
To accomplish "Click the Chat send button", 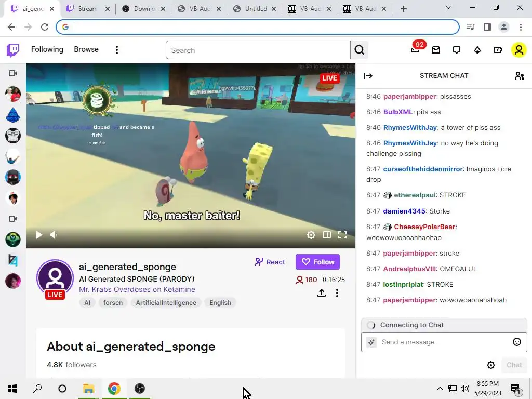I will [x=514, y=365].
